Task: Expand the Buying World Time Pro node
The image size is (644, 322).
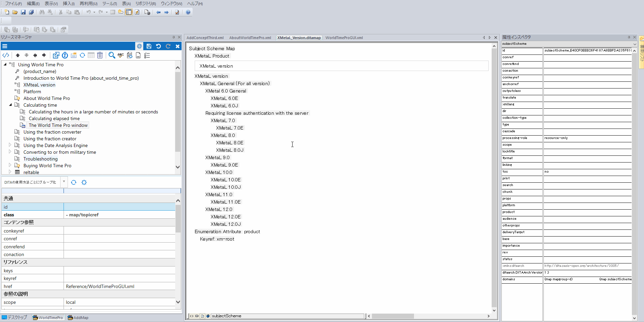Action: coord(10,165)
